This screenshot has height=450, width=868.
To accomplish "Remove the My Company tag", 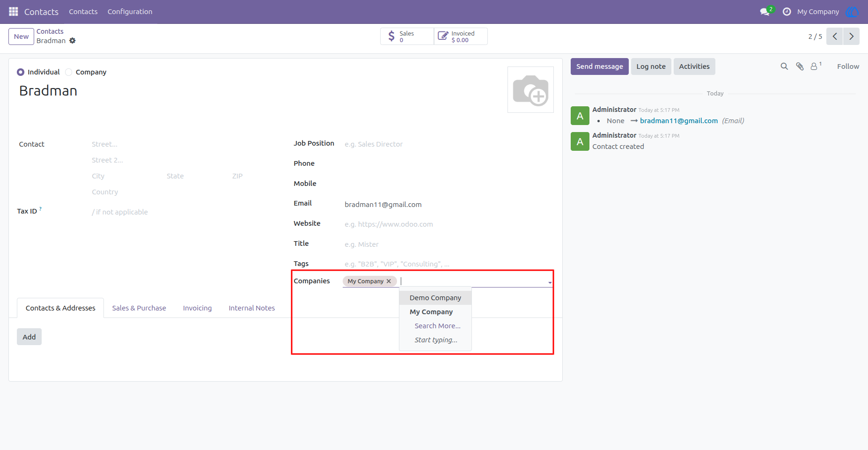I will [389, 281].
